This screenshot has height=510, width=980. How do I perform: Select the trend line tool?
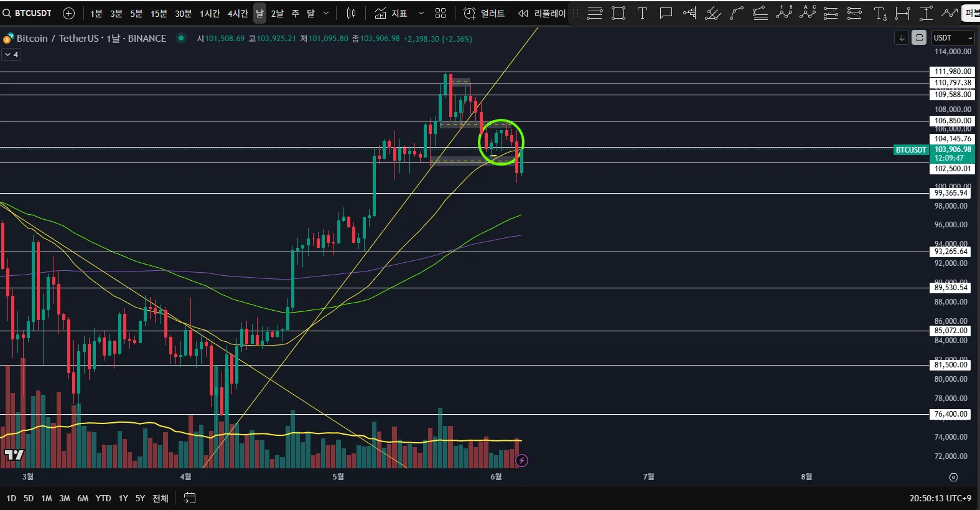(x=737, y=13)
